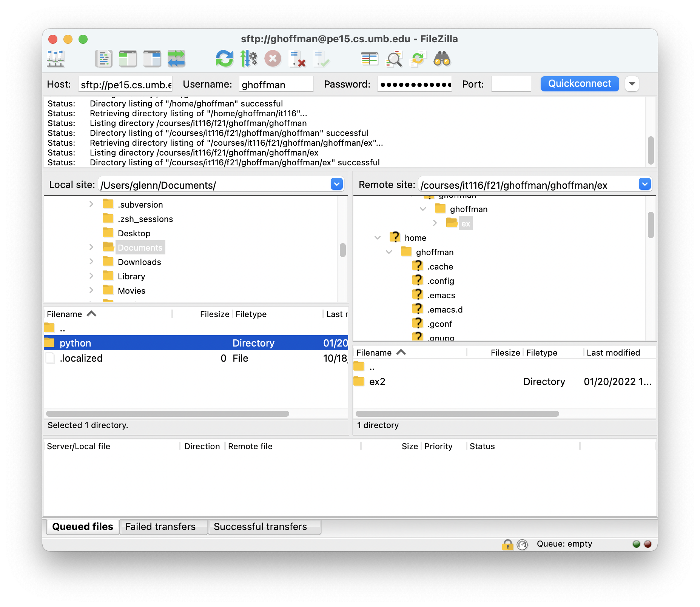700x607 pixels.
Task: Select the Desktop folder in local tree
Action: tap(134, 233)
